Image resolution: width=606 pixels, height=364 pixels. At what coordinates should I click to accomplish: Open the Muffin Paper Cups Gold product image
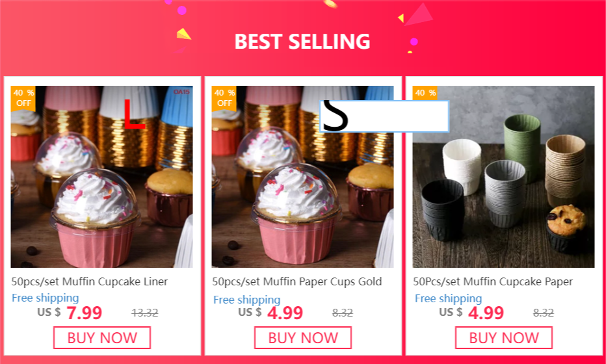click(302, 177)
